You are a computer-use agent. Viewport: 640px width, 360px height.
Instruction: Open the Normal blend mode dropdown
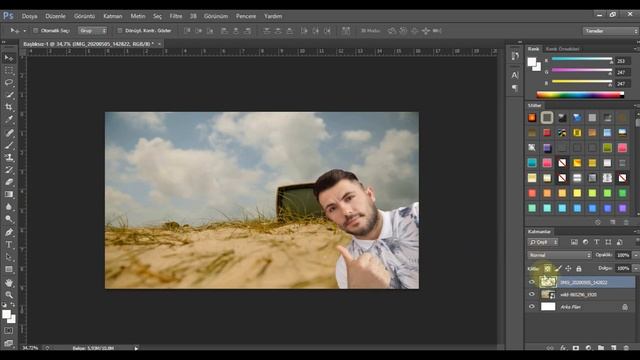point(559,255)
